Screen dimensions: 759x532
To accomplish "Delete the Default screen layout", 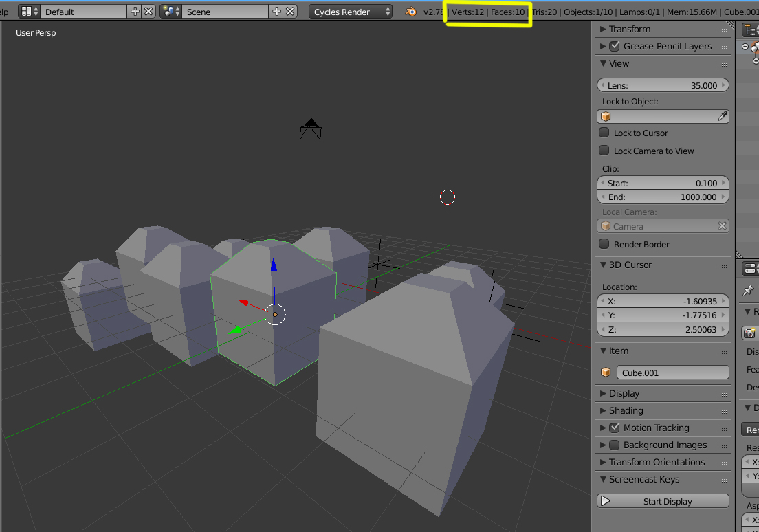I will [x=148, y=12].
